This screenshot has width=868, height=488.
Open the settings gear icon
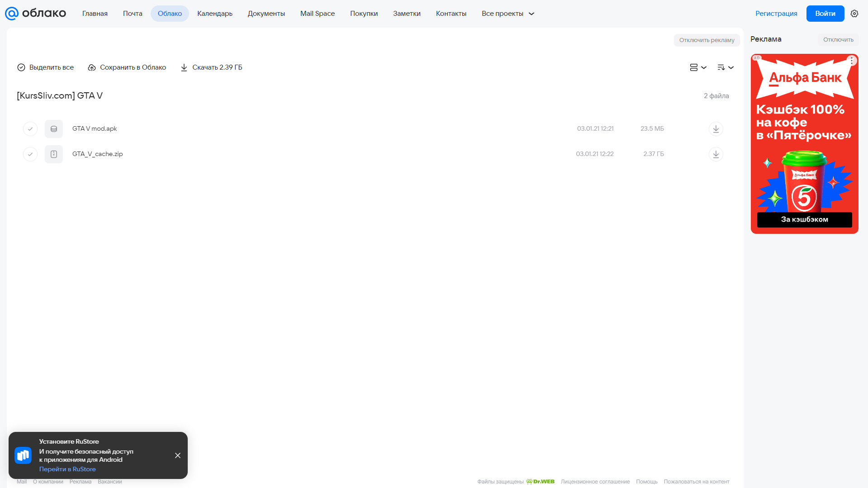point(854,14)
